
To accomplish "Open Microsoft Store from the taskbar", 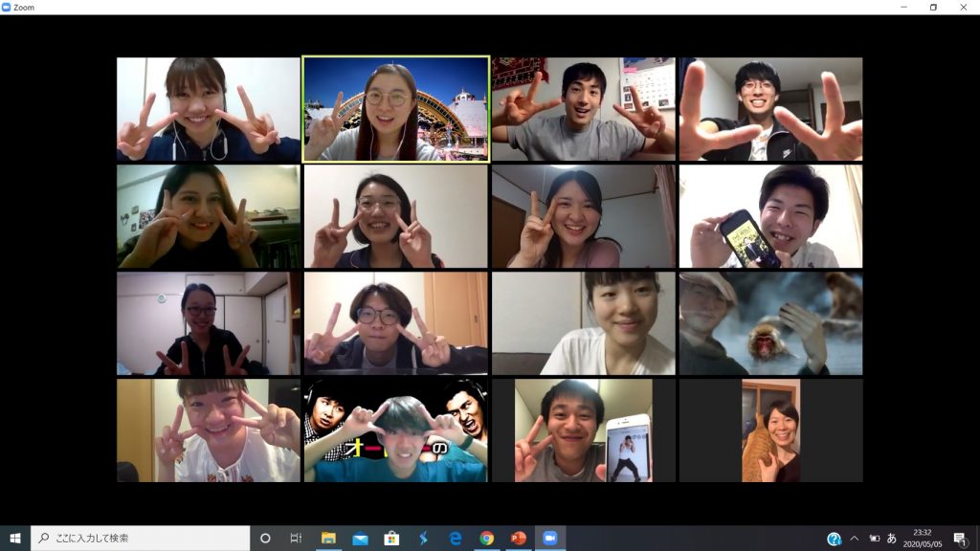I will [x=391, y=538].
